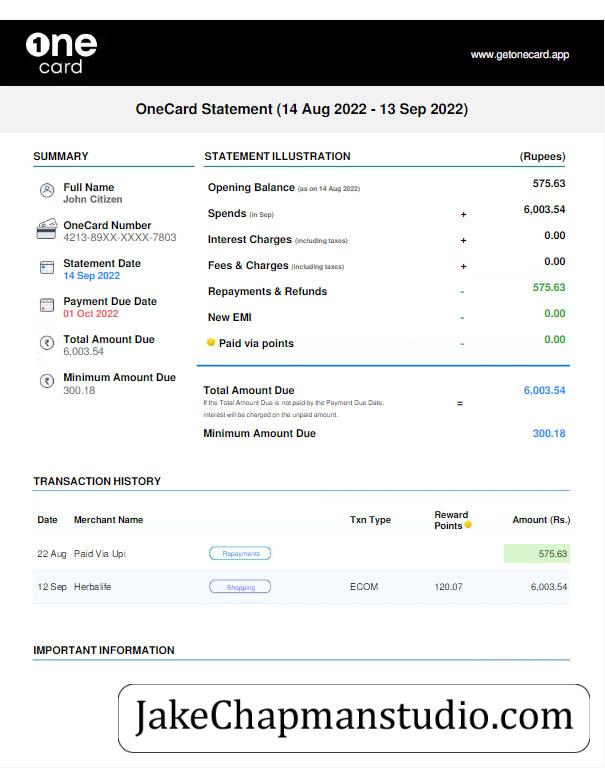Click the Important Information heading

tap(104, 650)
